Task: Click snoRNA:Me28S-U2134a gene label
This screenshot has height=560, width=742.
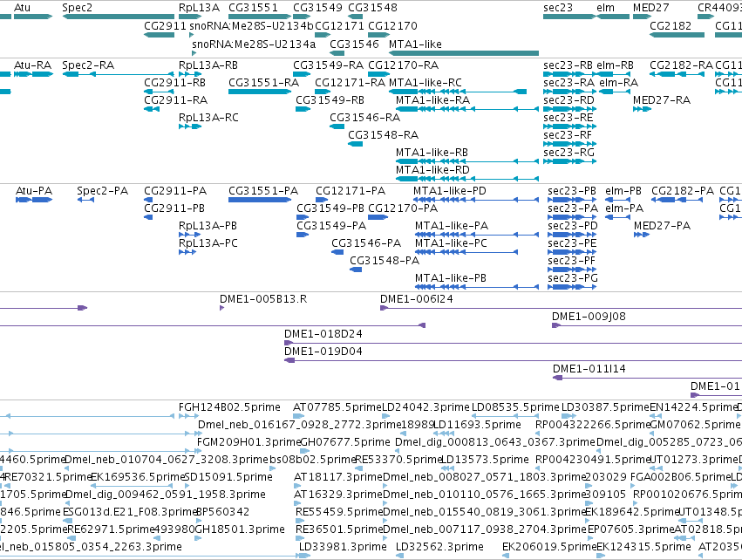Action: pos(254,44)
